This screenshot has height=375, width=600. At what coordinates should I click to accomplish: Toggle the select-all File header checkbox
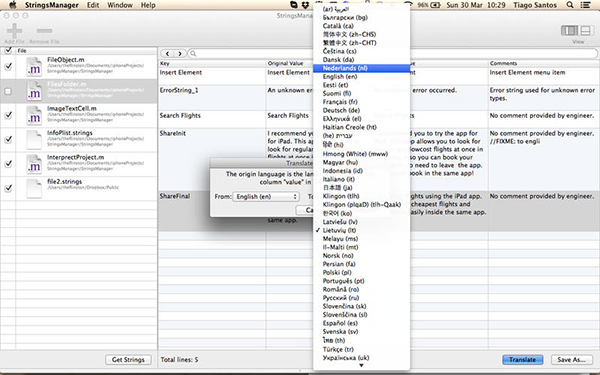8,50
